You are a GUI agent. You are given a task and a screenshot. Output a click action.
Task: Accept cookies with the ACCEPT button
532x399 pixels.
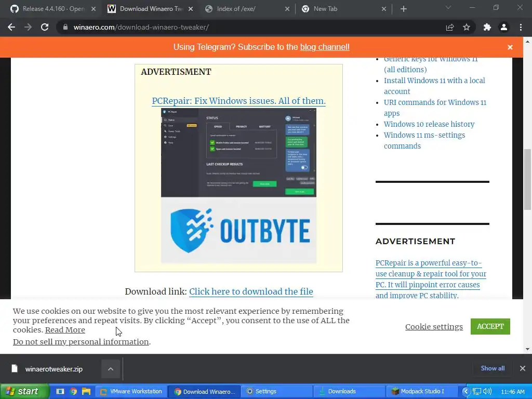490,326
